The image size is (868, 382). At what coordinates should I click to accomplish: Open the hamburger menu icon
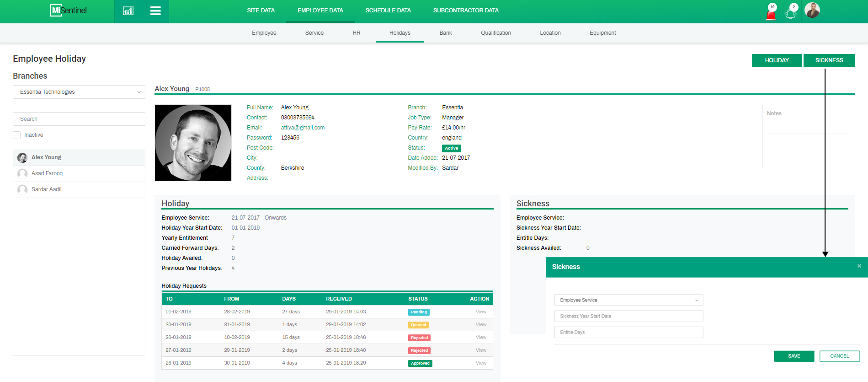tap(155, 11)
